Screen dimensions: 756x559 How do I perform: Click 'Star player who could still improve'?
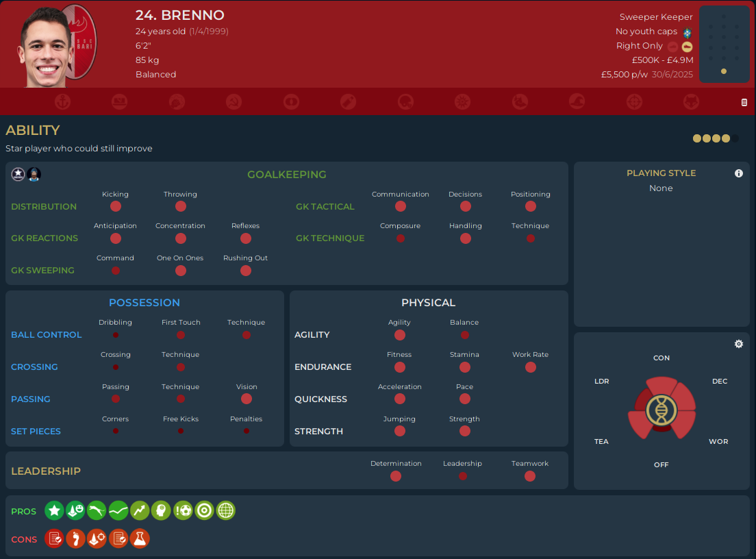79,149
